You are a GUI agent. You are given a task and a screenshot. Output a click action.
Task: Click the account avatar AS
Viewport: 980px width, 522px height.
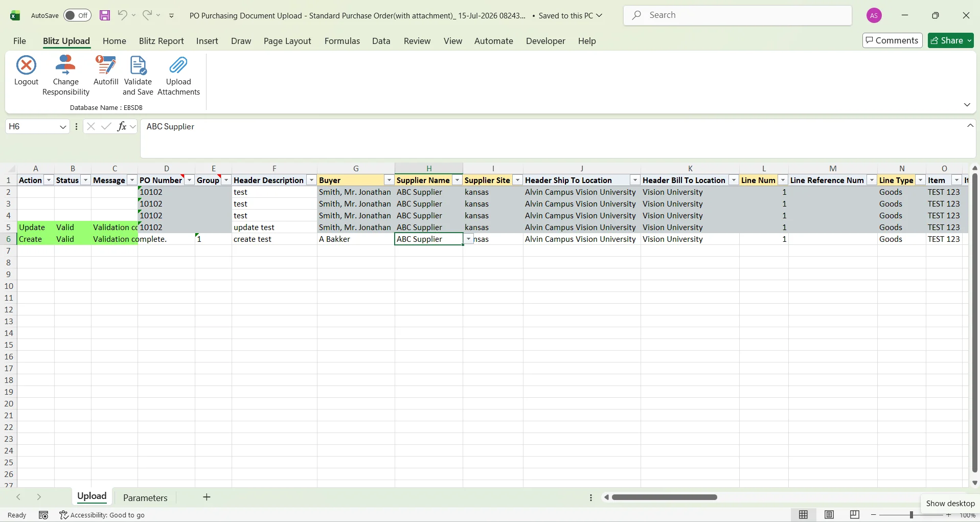[x=874, y=15]
